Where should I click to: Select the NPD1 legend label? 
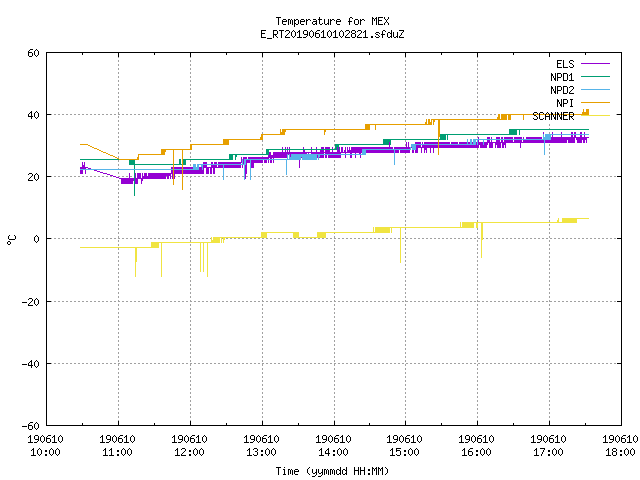point(562,77)
